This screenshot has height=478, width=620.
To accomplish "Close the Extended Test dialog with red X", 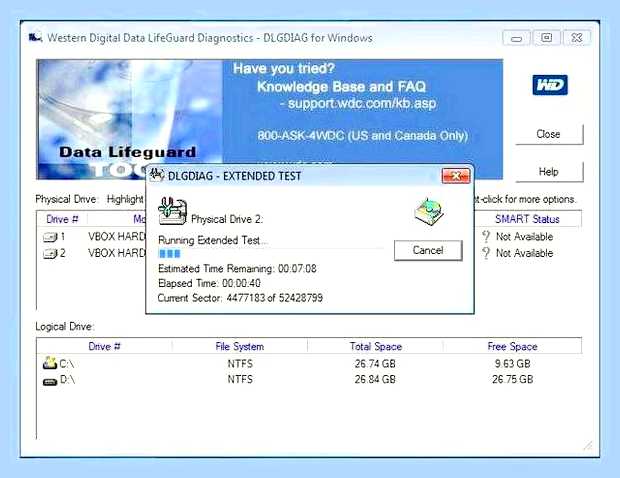I will (x=456, y=176).
